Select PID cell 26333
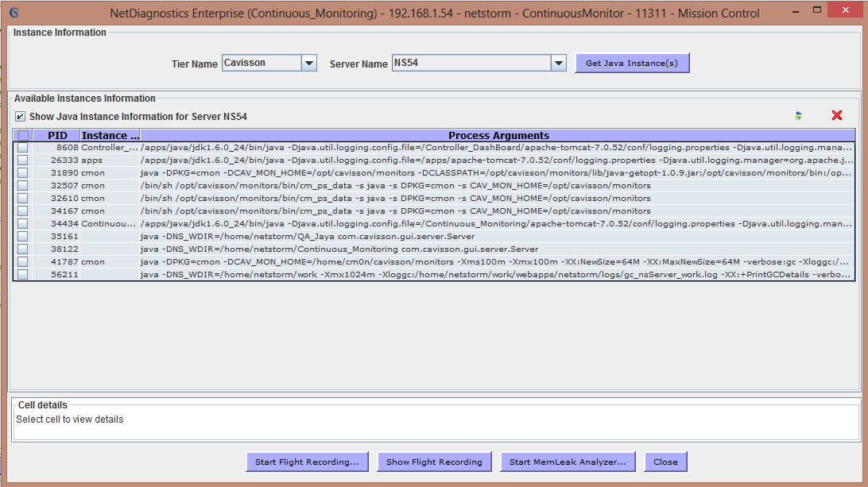This screenshot has width=868, height=487. pyautogui.click(x=56, y=160)
